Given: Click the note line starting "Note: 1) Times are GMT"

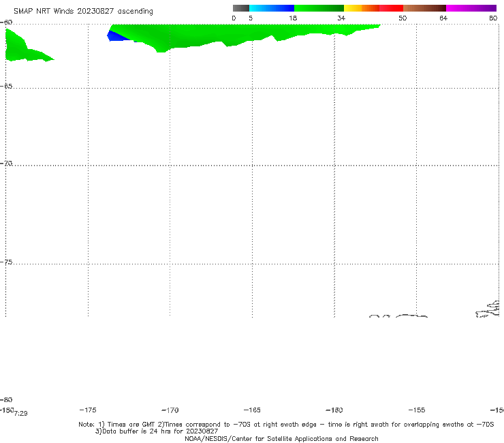Looking at the screenshot, I should [286, 425].
